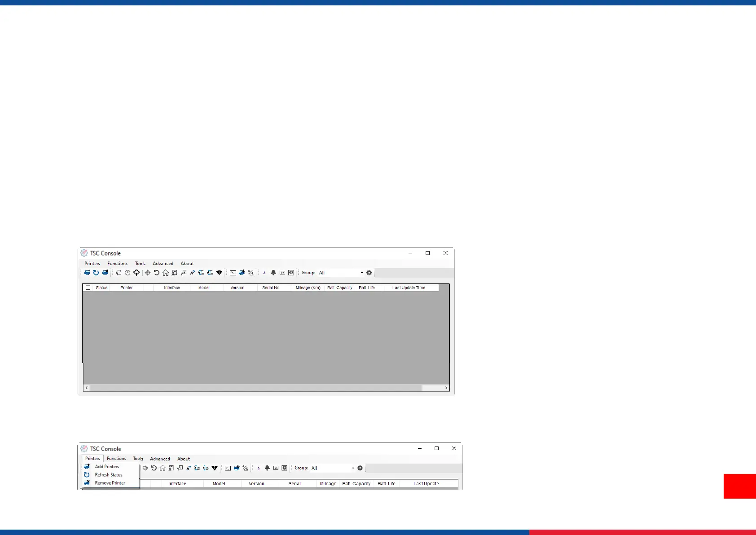The height and width of the screenshot is (535, 756).
Task: Click the reset arrow icon in lower window toolbar
Action: coord(154,468)
